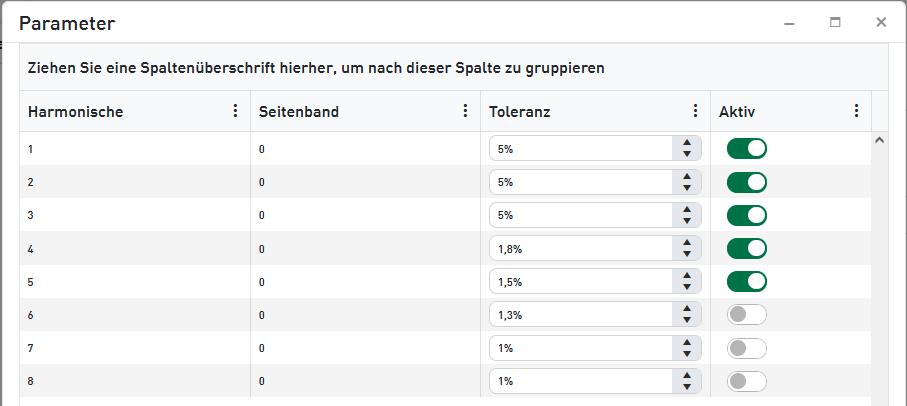Select the tolerance field showing 1,5%
Image resolution: width=907 pixels, height=406 pixels.
coord(580,282)
